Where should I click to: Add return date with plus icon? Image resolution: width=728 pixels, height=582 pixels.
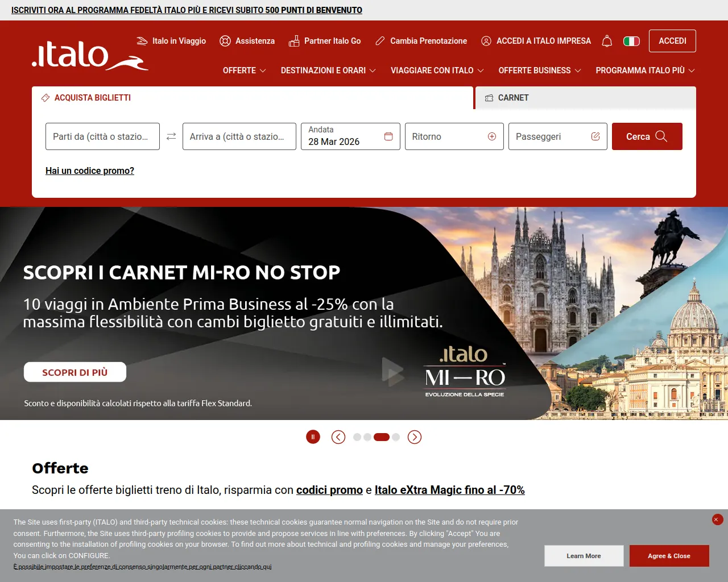pos(492,136)
